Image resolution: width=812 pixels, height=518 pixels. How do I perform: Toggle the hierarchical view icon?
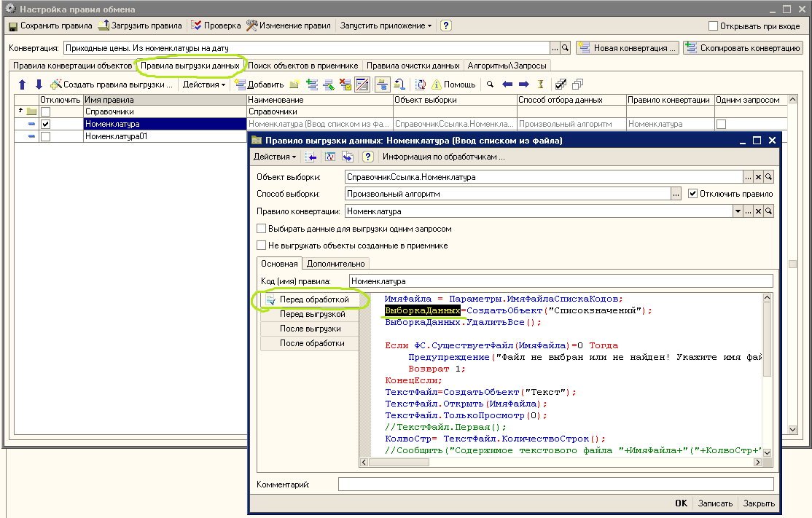pos(382,85)
